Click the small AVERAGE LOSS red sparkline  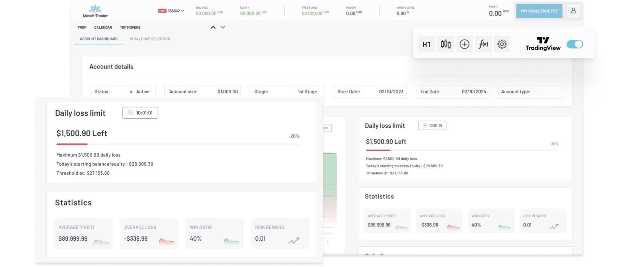click(453, 227)
